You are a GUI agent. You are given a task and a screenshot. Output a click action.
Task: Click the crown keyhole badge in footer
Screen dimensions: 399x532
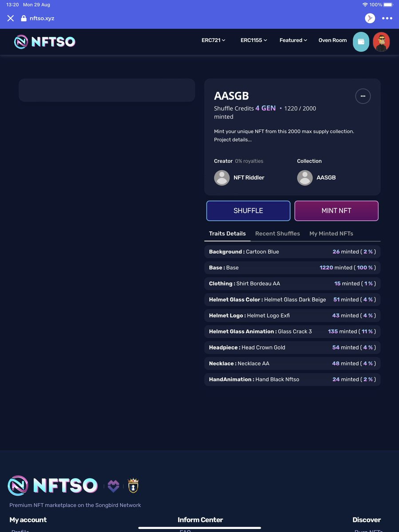coord(133,485)
